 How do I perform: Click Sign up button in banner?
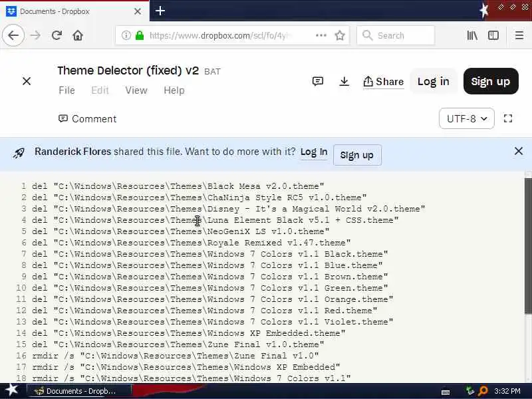pyautogui.click(x=357, y=155)
